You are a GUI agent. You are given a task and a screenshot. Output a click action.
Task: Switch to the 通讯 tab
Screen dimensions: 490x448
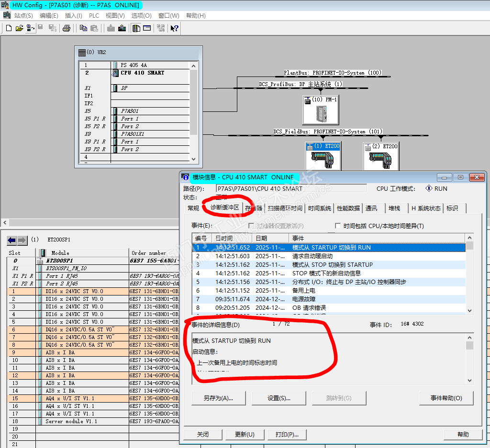(371, 208)
